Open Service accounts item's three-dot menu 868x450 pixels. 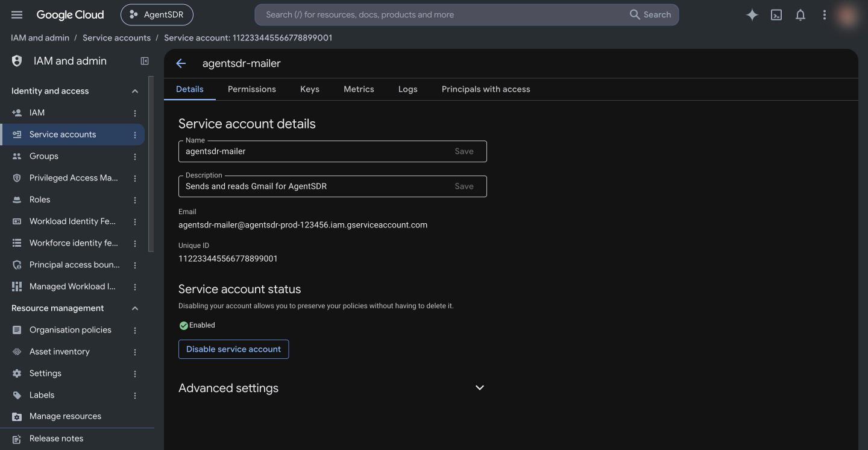[x=135, y=135]
